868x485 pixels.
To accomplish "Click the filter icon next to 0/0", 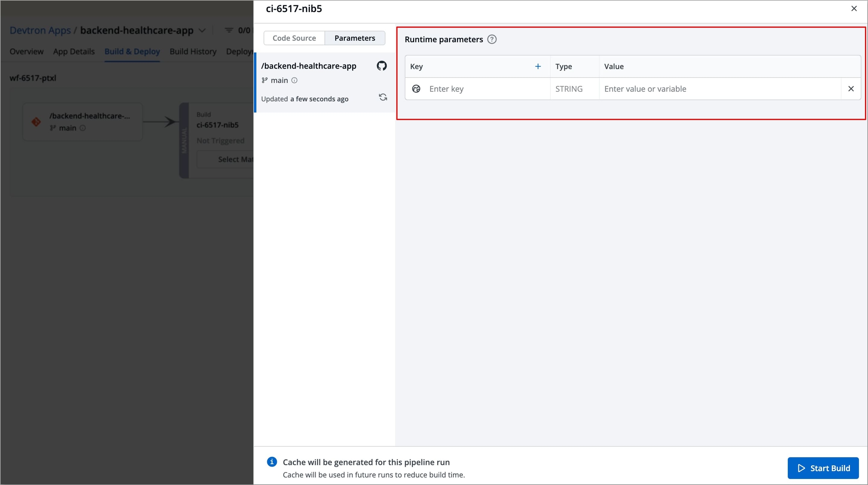I will coord(229,30).
